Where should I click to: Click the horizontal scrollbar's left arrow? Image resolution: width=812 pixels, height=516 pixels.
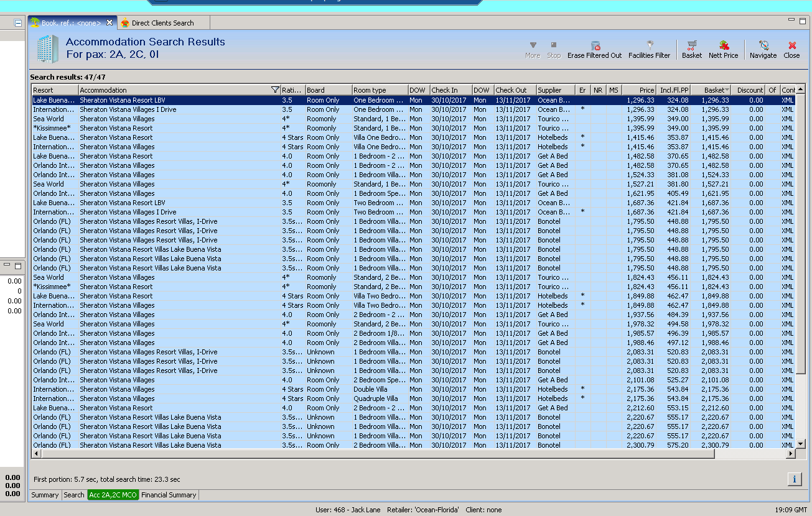pos(35,454)
